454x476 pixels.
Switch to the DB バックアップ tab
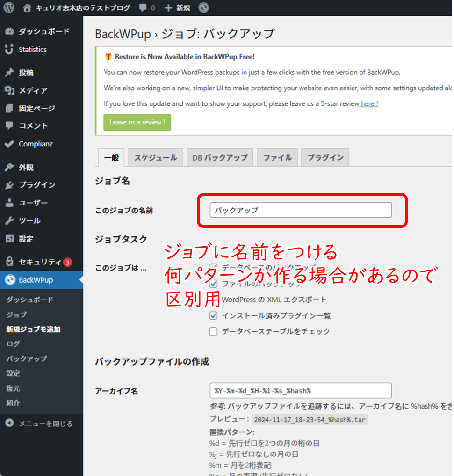point(220,158)
